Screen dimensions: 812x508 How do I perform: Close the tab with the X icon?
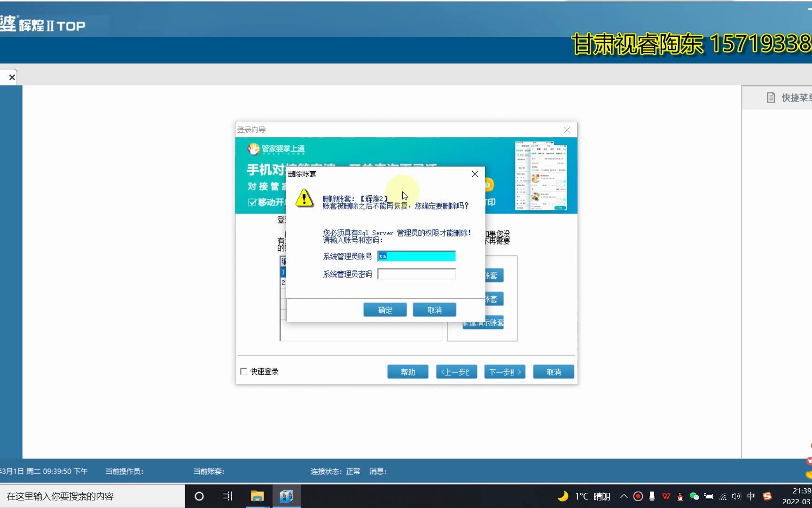pyautogui.click(x=12, y=77)
